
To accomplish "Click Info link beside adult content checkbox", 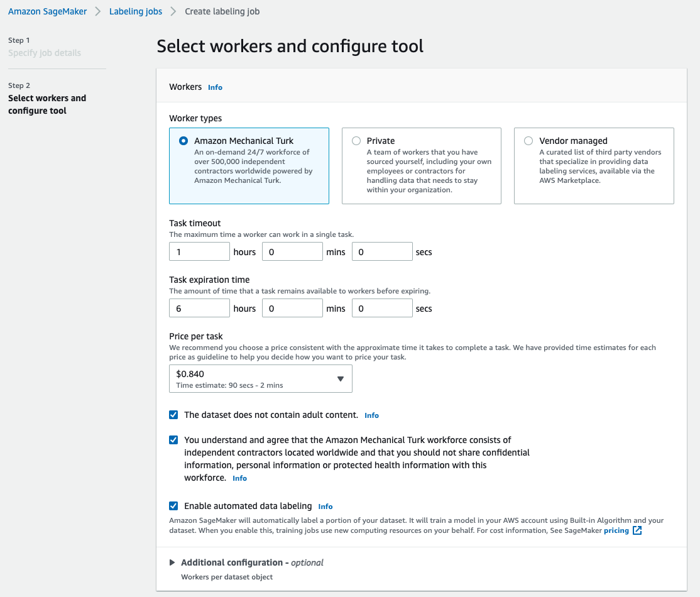I will 371,415.
